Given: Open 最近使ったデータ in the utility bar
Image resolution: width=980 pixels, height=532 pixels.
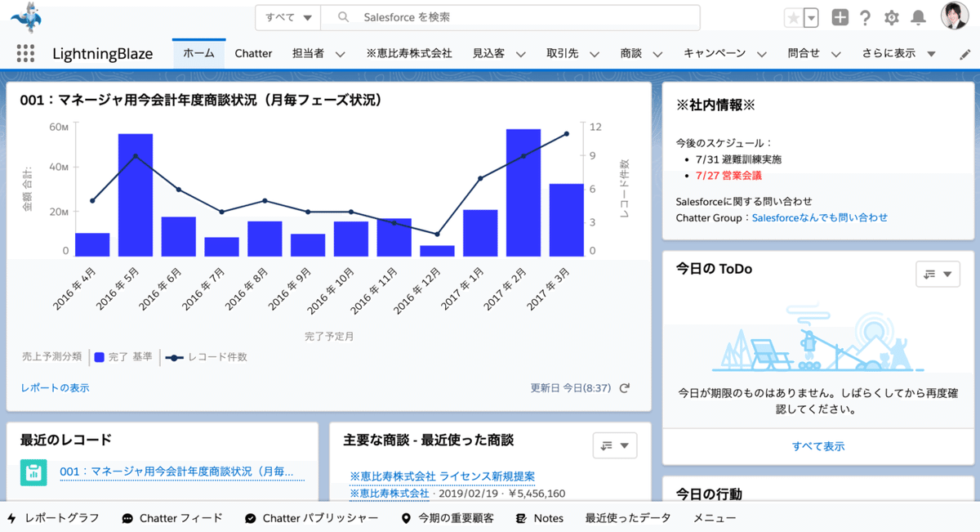Looking at the screenshot, I should pos(627,518).
